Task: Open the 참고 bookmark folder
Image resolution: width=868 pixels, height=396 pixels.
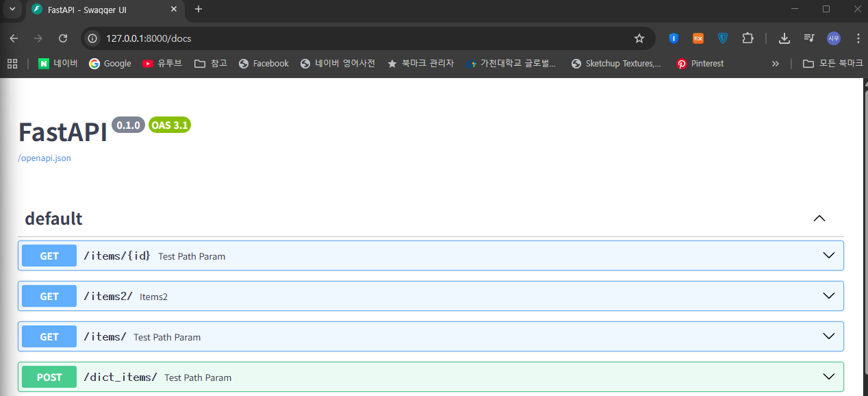Action: (211, 64)
